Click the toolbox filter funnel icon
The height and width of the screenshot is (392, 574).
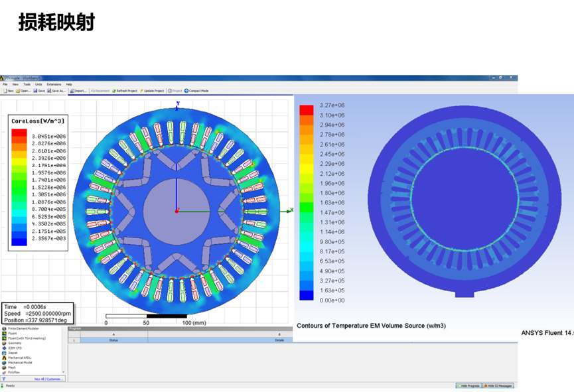coord(4,379)
